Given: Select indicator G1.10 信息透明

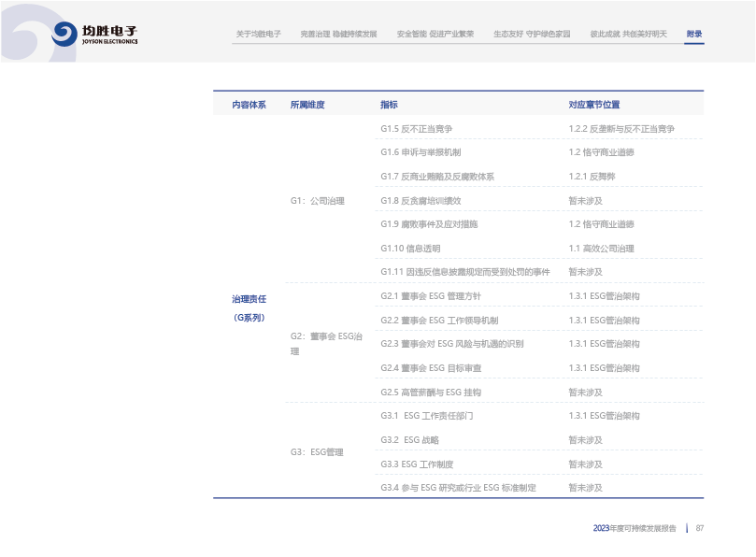Looking at the screenshot, I should pos(410,249).
